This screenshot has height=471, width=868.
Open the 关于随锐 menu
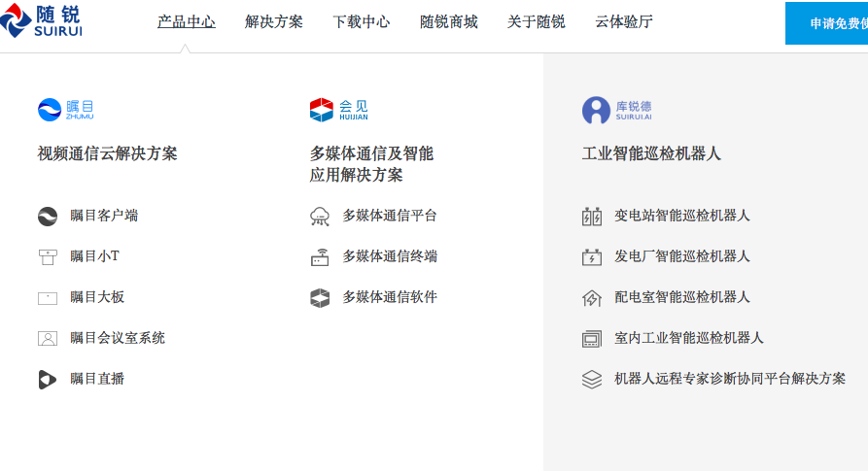pos(536,22)
